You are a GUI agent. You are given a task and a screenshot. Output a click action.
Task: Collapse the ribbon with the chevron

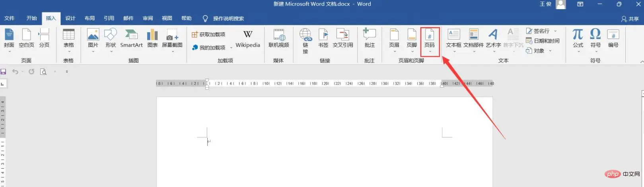(641, 61)
